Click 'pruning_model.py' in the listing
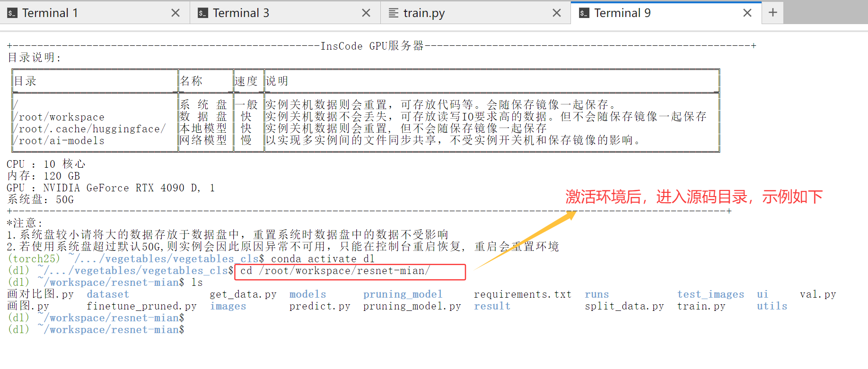This screenshot has height=369, width=868. pyautogui.click(x=412, y=306)
